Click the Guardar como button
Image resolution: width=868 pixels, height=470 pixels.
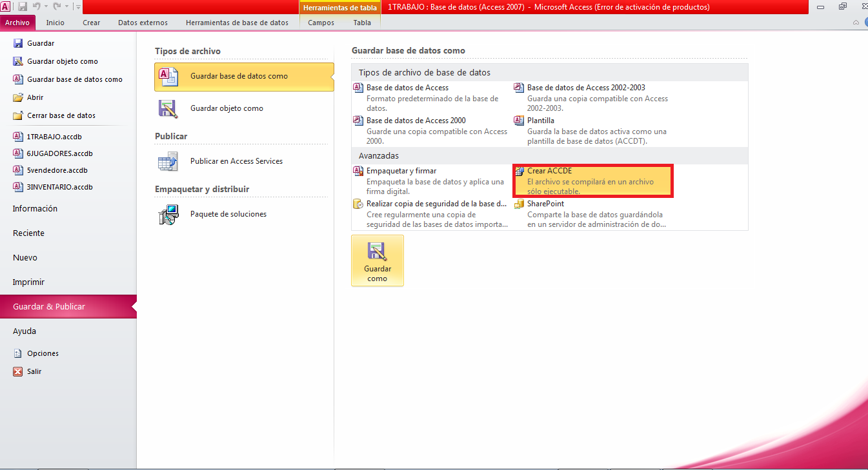[x=377, y=260]
